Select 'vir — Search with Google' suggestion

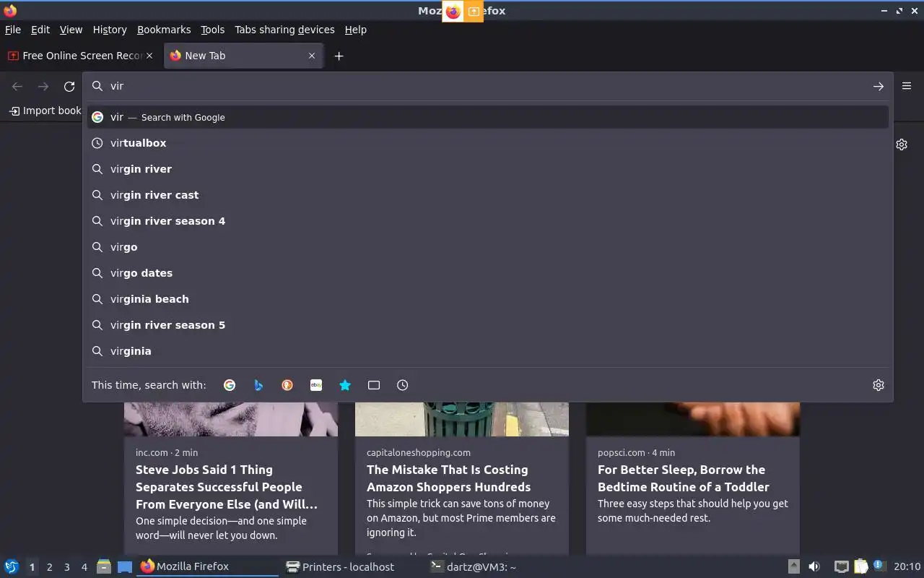(488, 117)
